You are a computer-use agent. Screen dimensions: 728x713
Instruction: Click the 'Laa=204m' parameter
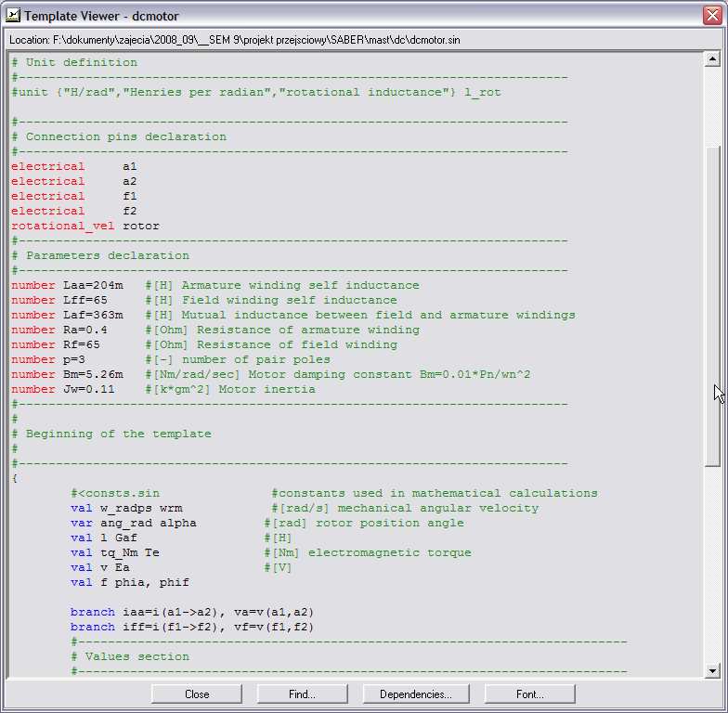[x=93, y=285]
